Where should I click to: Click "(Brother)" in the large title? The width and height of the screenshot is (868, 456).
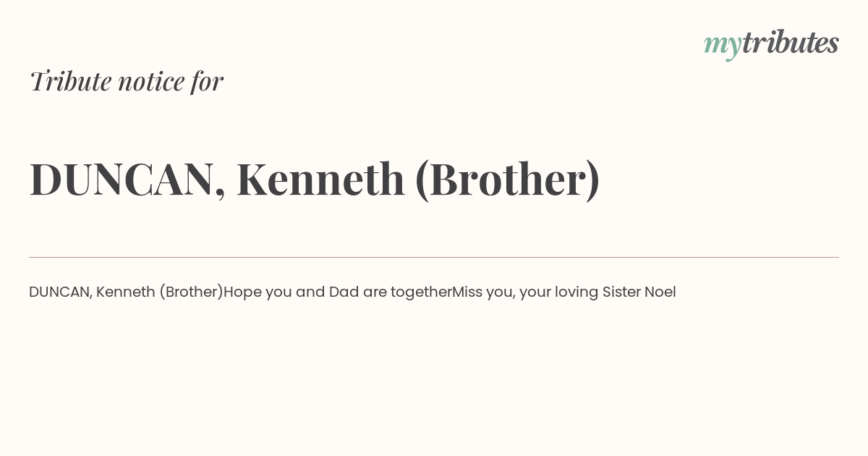pyautogui.click(x=507, y=180)
